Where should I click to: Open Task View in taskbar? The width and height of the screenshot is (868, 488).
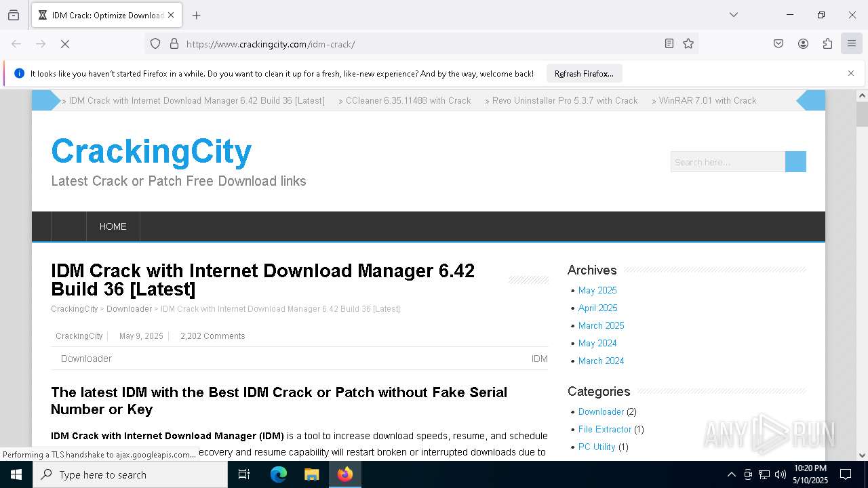click(244, 474)
